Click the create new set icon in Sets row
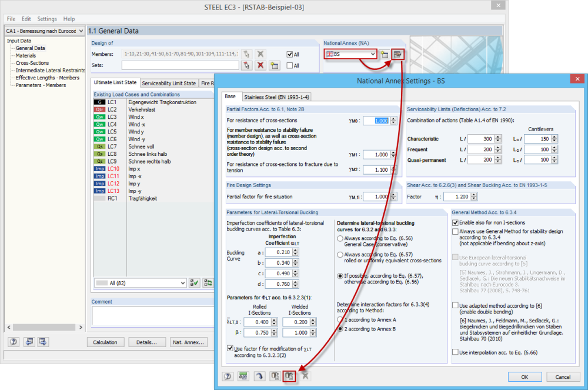Image resolution: width=588 pixels, height=390 pixels. click(275, 65)
